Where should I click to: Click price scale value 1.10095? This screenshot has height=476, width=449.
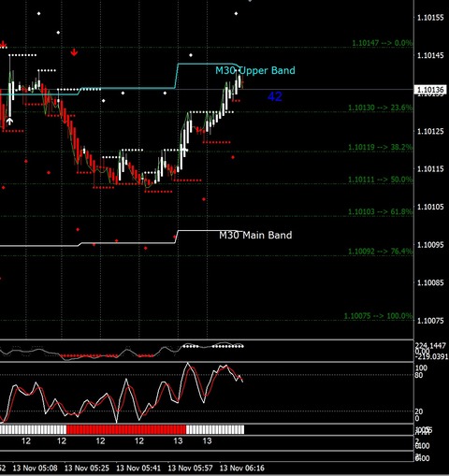(x=430, y=245)
